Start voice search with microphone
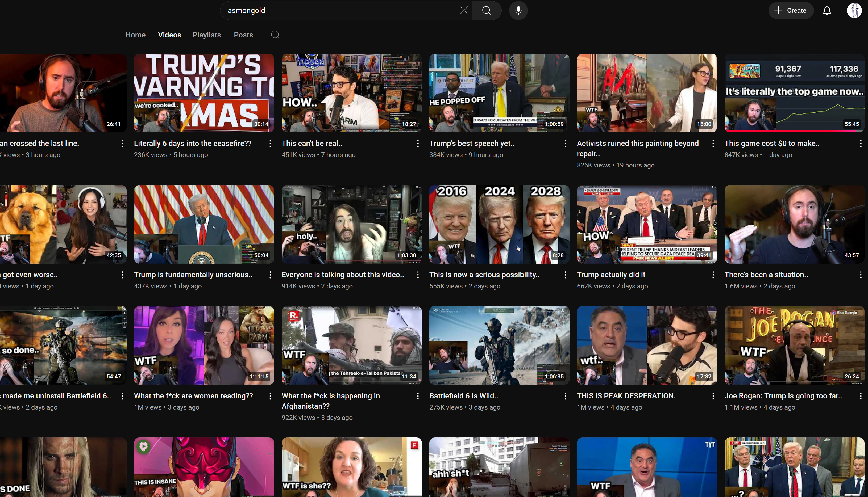Image resolution: width=868 pixels, height=497 pixels. [x=518, y=11]
